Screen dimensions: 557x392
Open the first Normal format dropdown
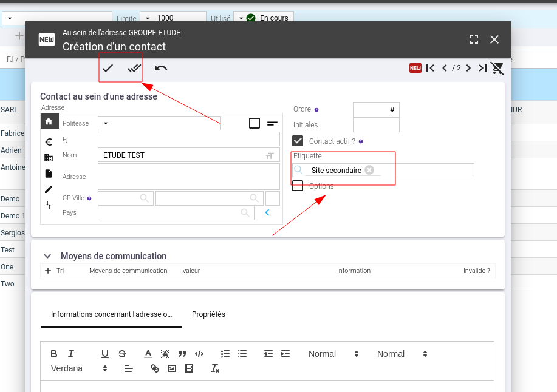coord(333,354)
